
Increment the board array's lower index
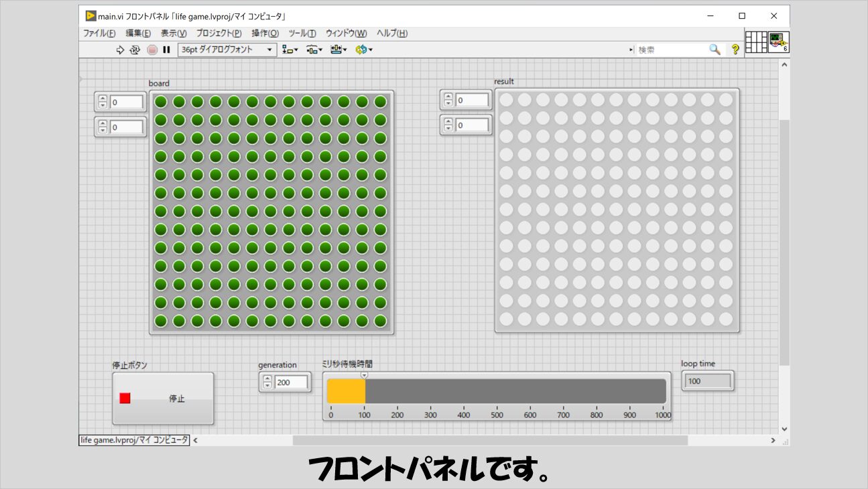(103, 123)
